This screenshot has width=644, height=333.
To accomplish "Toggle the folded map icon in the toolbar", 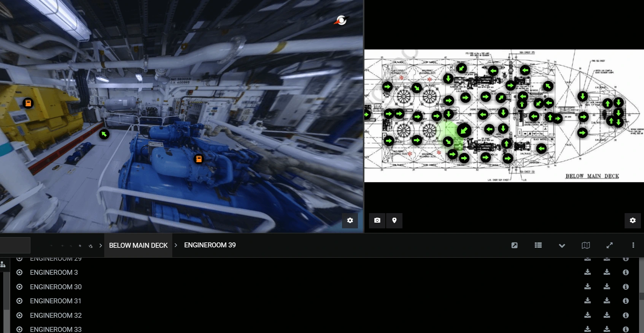I will coord(586,245).
